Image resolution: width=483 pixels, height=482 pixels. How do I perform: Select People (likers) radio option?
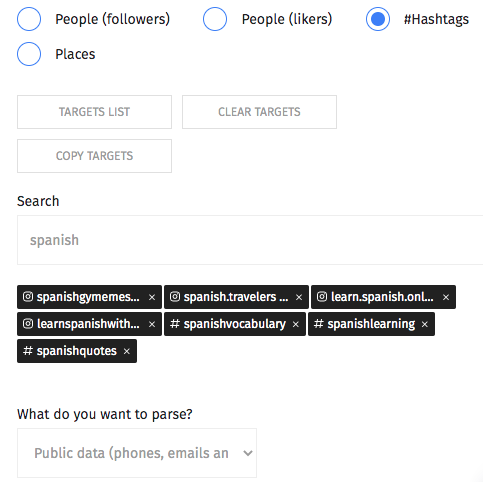[215, 19]
